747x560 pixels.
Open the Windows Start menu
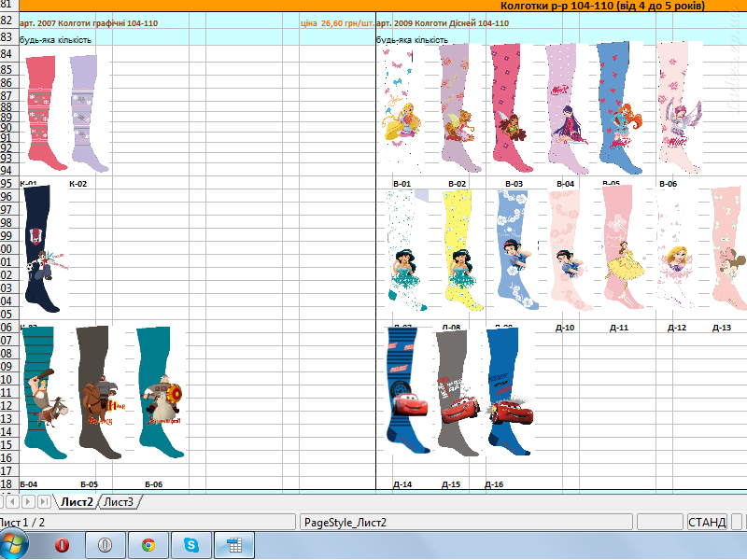tap(12, 545)
